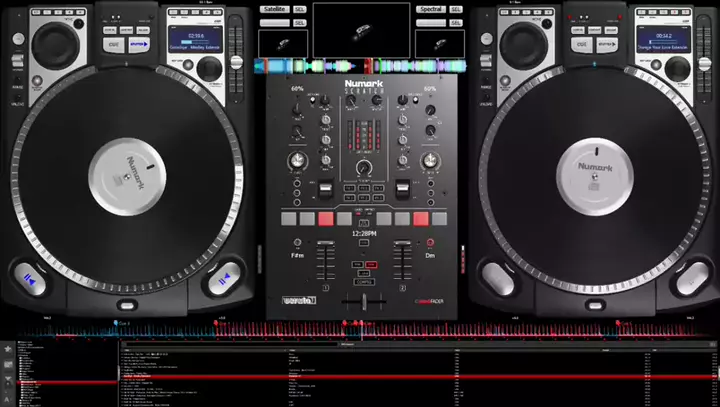Click the channel 2 volume fader
720x407 pixels.
pos(402,242)
